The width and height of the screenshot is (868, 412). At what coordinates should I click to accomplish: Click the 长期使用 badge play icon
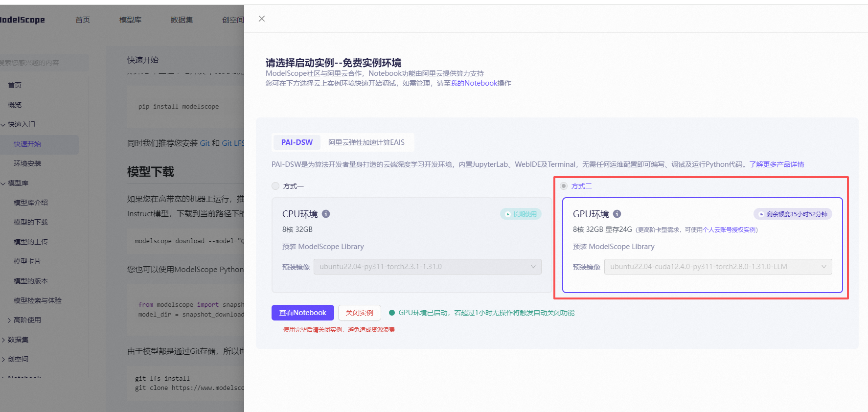(508, 214)
